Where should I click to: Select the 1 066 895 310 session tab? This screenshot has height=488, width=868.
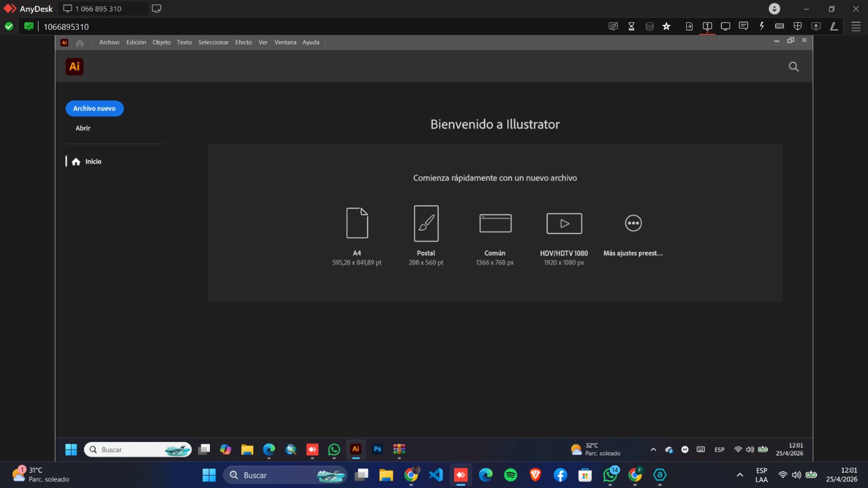point(102,9)
